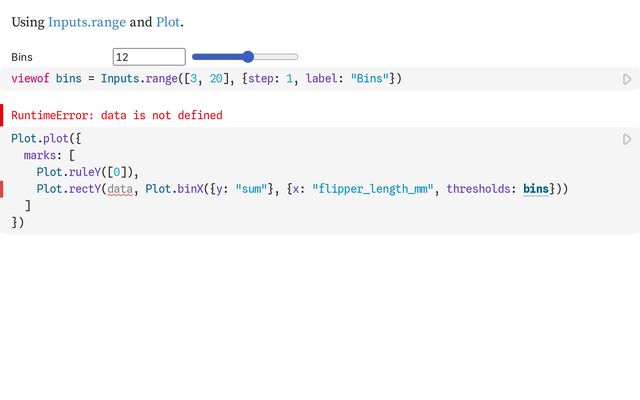
Task: Click the underlined data variable in code
Action: click(x=119, y=189)
